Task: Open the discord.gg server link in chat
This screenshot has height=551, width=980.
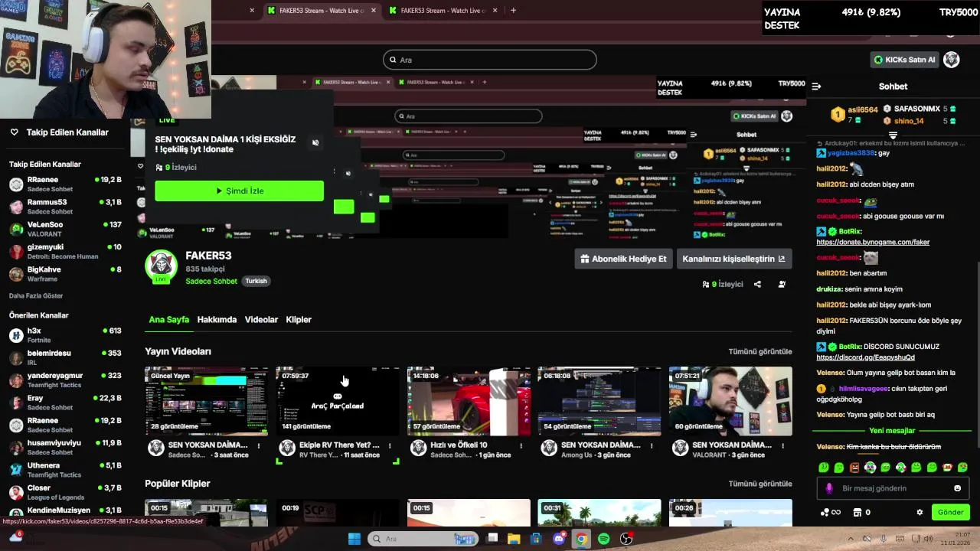Action: (865, 357)
